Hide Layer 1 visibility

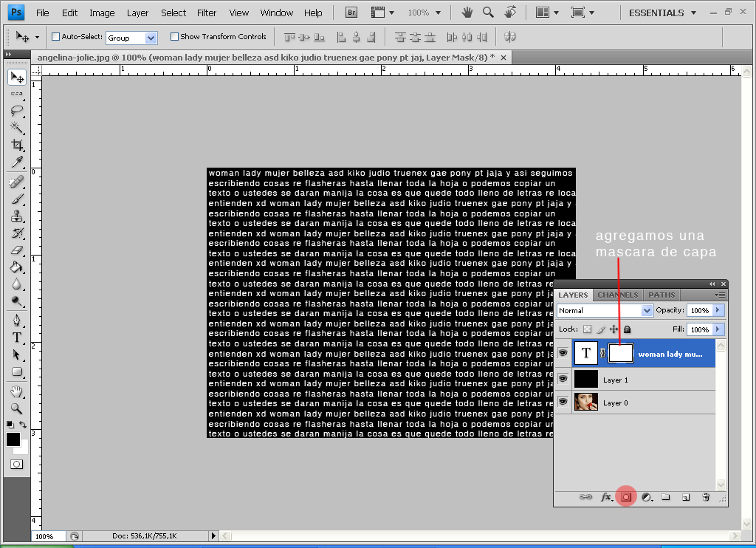(x=563, y=379)
